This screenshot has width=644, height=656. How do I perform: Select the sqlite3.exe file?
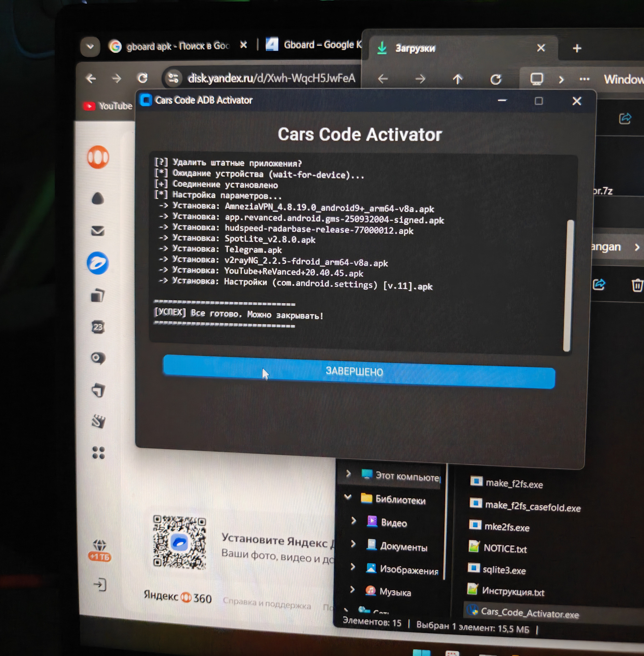pos(496,569)
